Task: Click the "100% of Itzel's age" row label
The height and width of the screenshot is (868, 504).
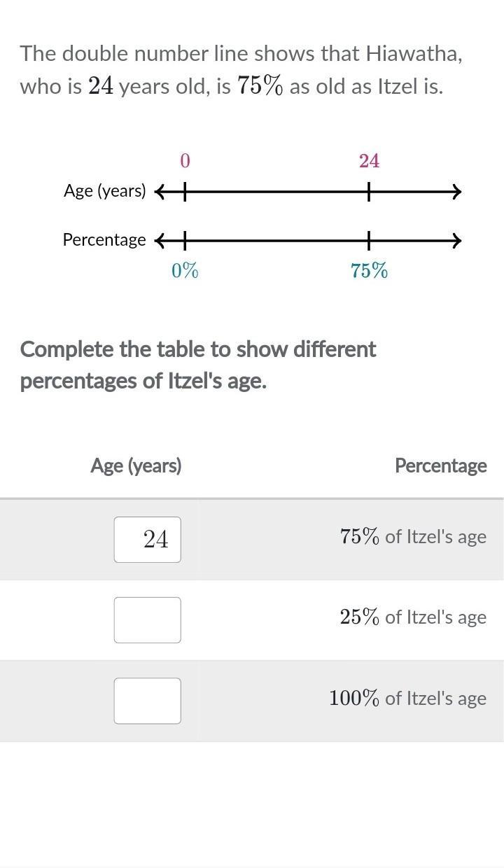Action: click(408, 698)
